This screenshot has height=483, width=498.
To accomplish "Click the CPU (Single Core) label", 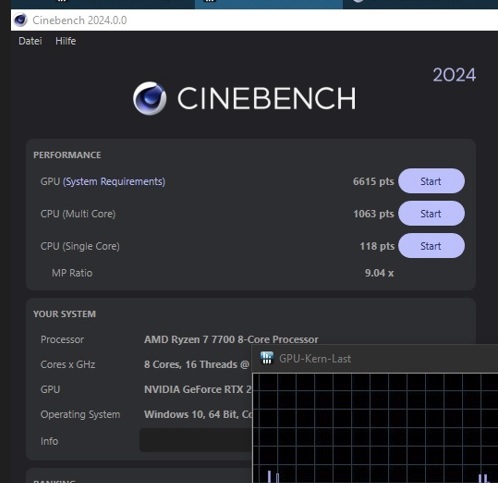I will (80, 246).
